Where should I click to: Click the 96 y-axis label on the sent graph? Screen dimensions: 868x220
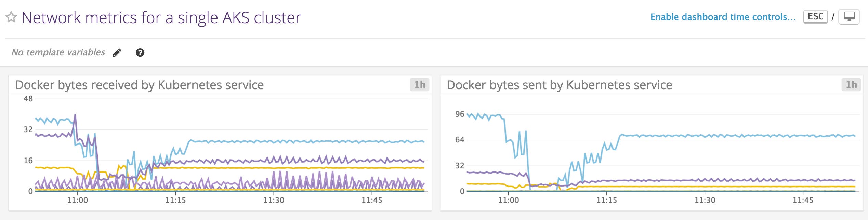coord(460,114)
